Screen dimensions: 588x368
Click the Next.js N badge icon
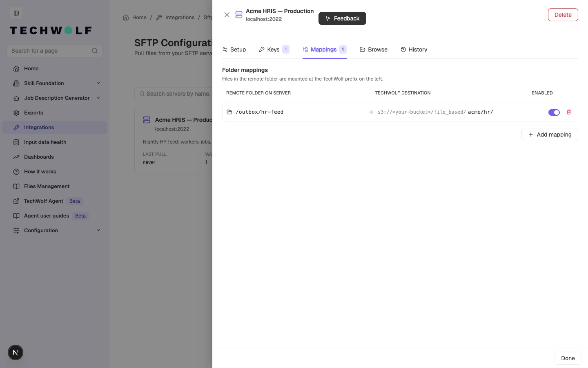(x=16, y=352)
